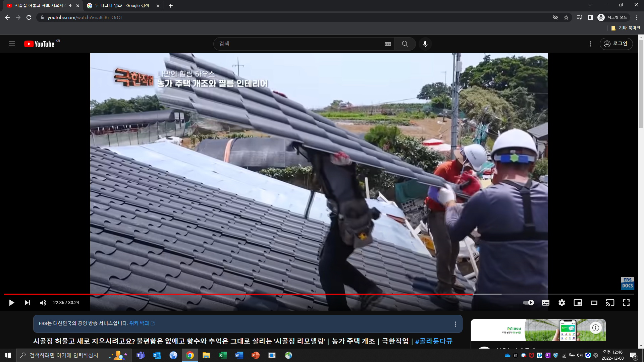Enter fullscreen mode
The height and width of the screenshot is (362, 644).
tap(626, 303)
